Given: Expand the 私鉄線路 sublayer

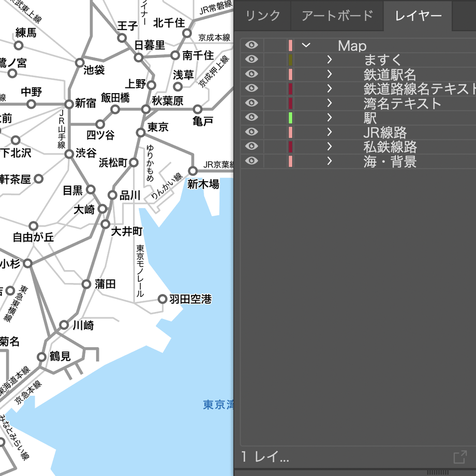Looking at the screenshot, I should pyautogui.click(x=330, y=146).
